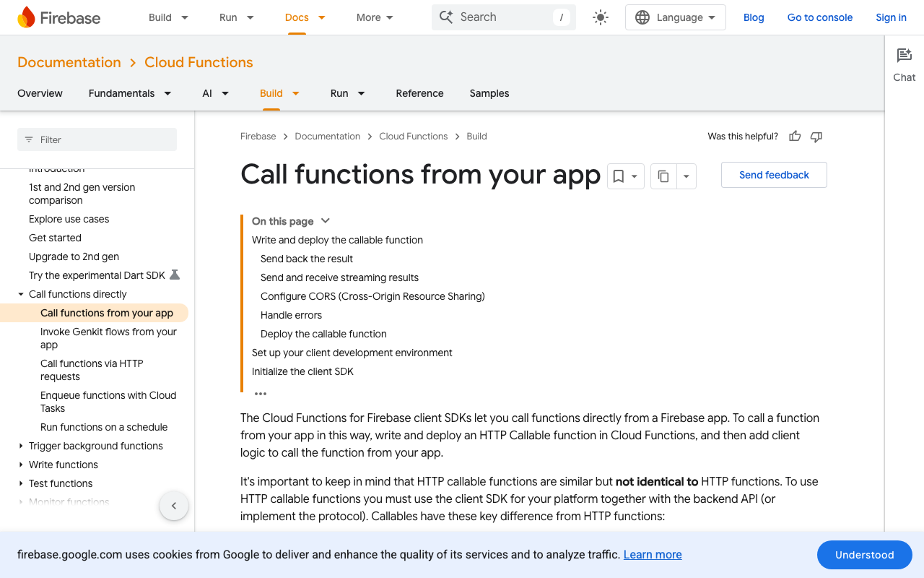
Task: Collapse Call functions directly tree section
Action: pos(21,294)
